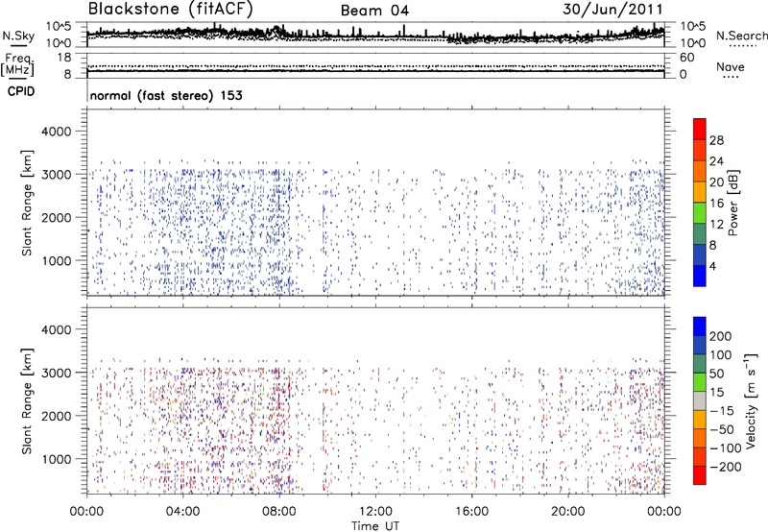Click the "10^5" tick beside N.Sky
Image resolution: width=768 pixels, height=532 pixels.
pos(59,26)
